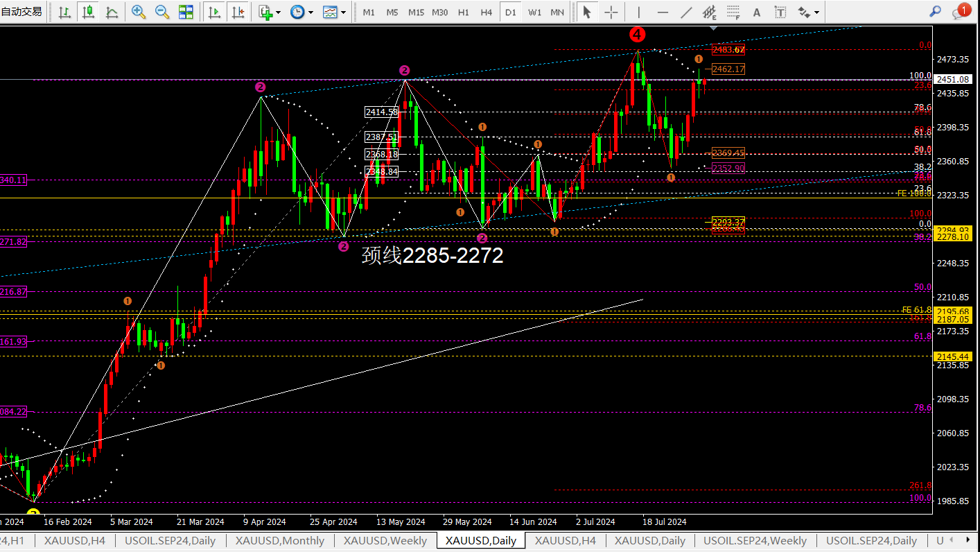The image size is (980, 552).
Task: Click the current price 2451.08 on axis
Action: pyautogui.click(x=952, y=80)
